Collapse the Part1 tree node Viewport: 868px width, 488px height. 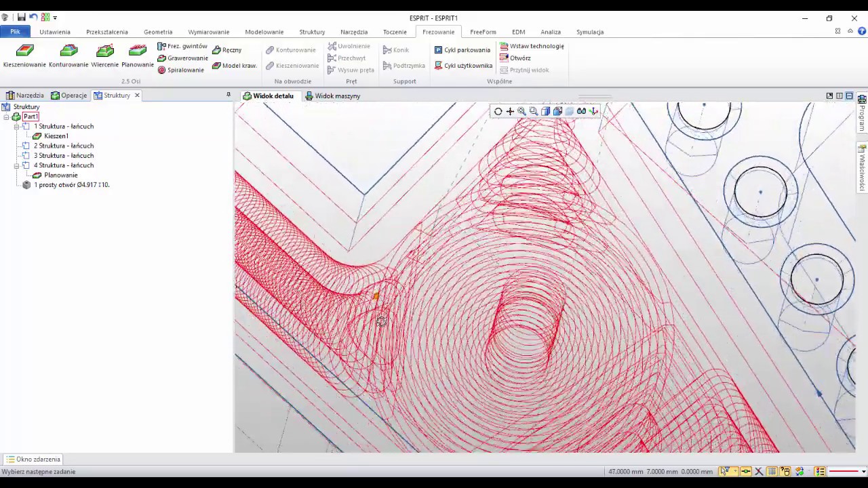click(x=7, y=117)
